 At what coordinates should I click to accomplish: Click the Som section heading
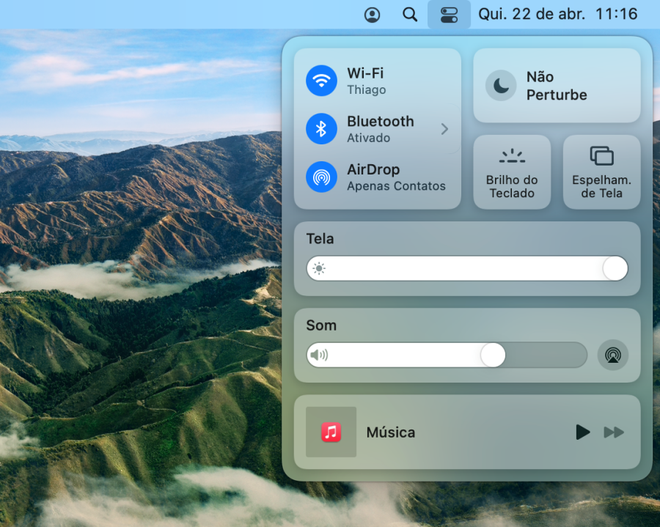tap(321, 325)
